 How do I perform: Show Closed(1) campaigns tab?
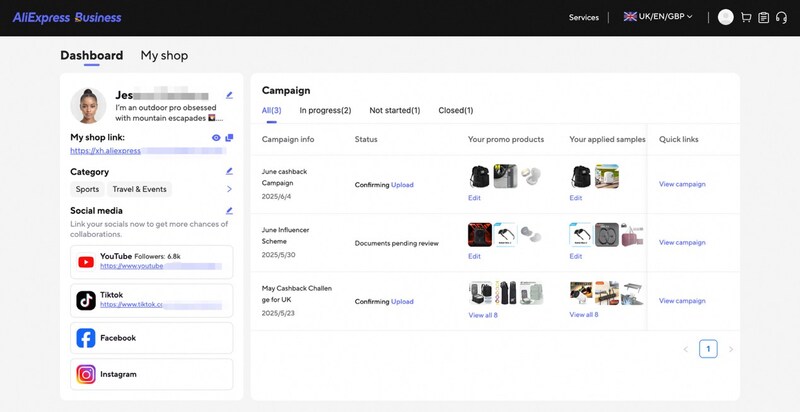click(455, 110)
